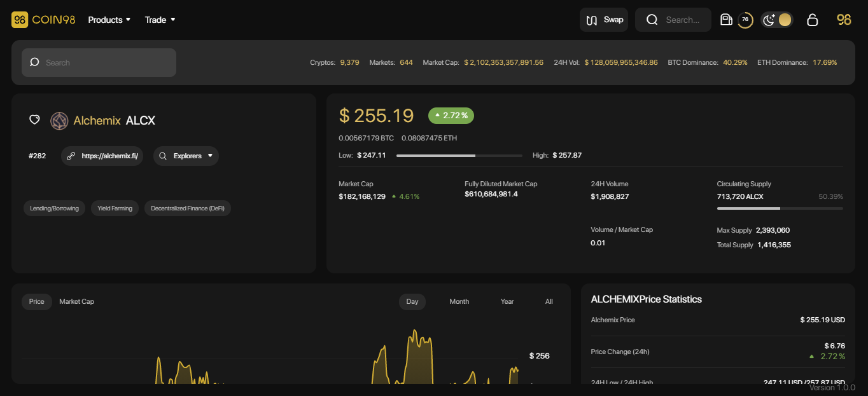This screenshot has height=396, width=868.
Task: Click the Max Supply 2,393,060 value
Action: coord(773,230)
